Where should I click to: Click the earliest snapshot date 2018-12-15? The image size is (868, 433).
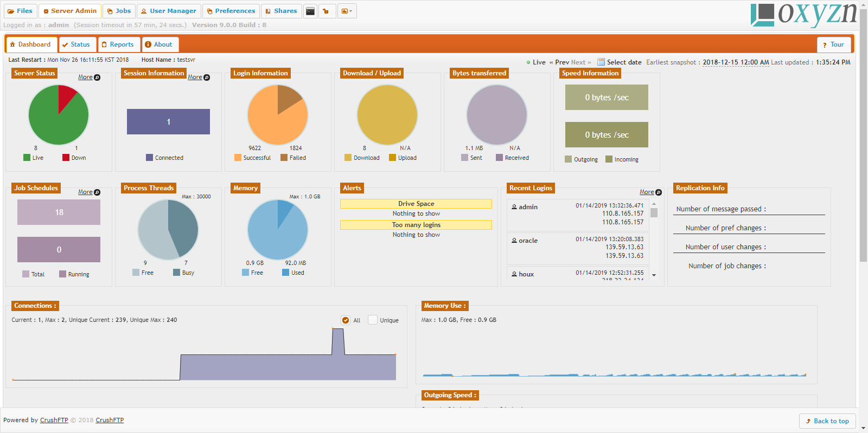[736, 62]
